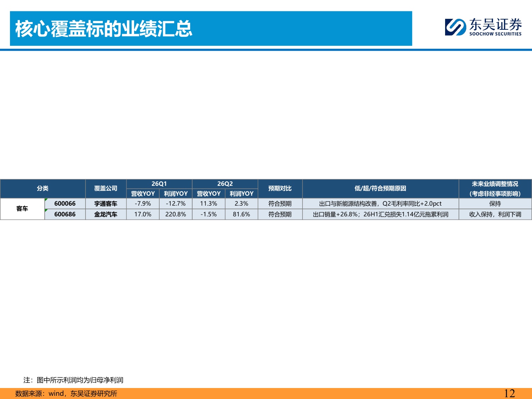Click stock code 600066
532x399 pixels.
[x=65, y=204]
